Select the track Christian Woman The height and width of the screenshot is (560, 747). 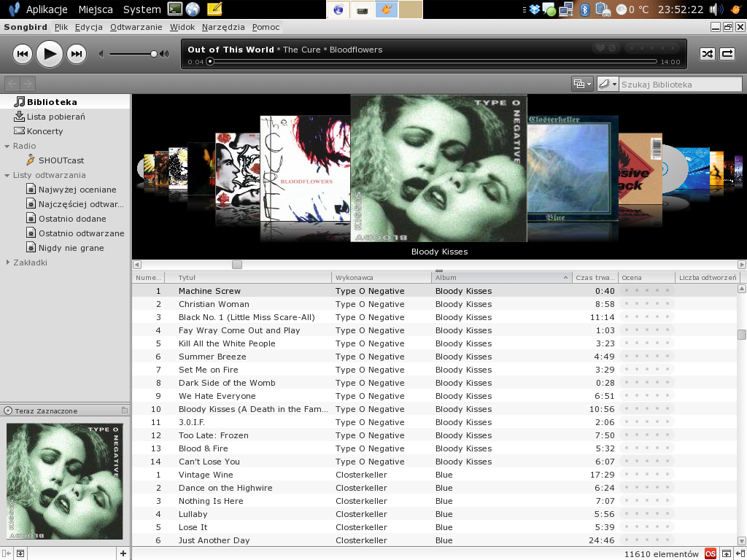[434, 304]
